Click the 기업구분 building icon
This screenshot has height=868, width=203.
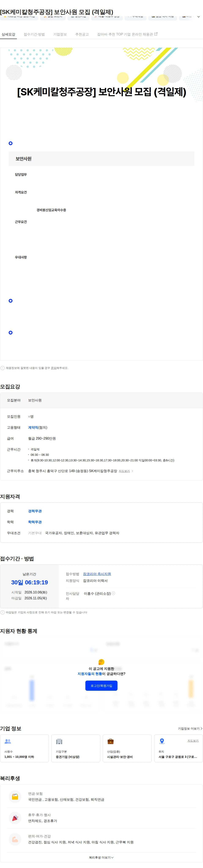(x=59, y=741)
